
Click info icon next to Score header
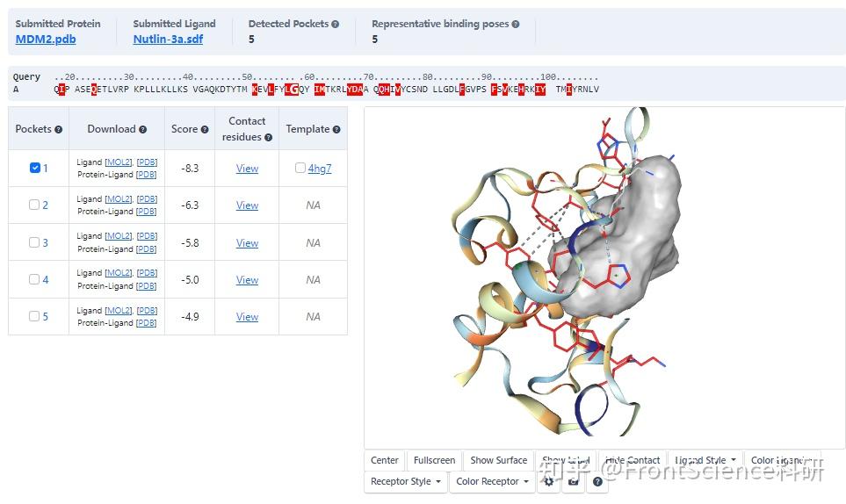coord(205,129)
